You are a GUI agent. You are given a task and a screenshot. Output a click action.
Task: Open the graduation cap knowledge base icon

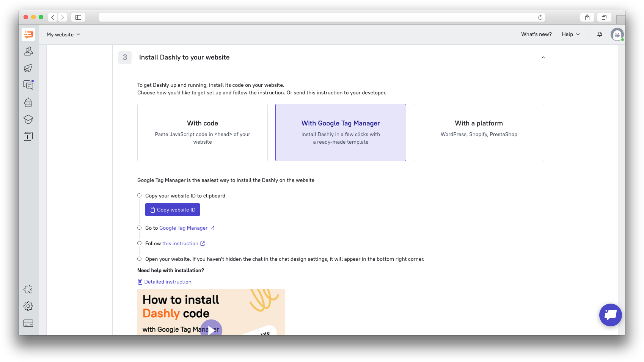28,119
